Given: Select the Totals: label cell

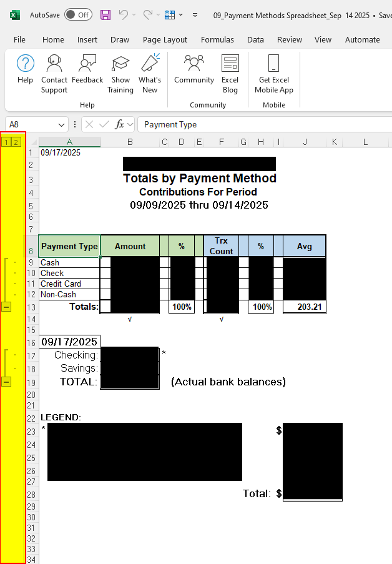Looking at the screenshot, I should (69, 307).
